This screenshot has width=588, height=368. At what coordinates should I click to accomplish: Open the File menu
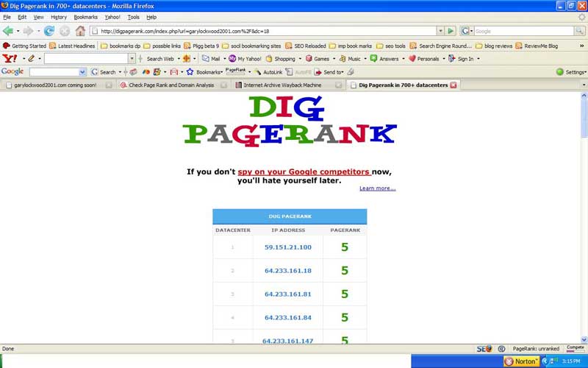pos(7,17)
